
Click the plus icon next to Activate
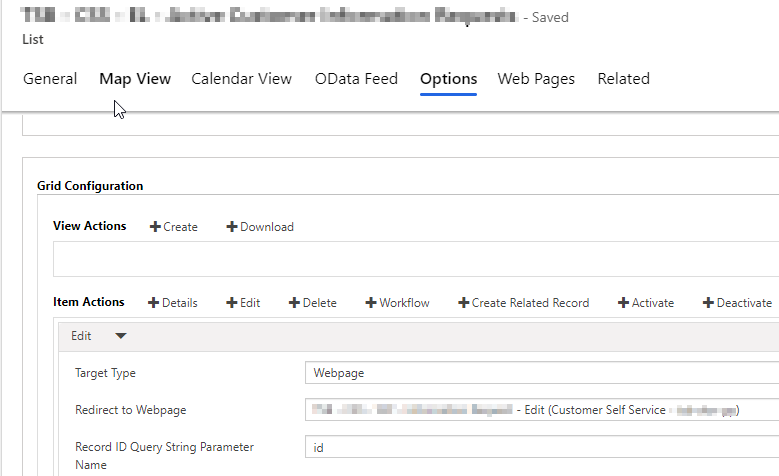624,303
